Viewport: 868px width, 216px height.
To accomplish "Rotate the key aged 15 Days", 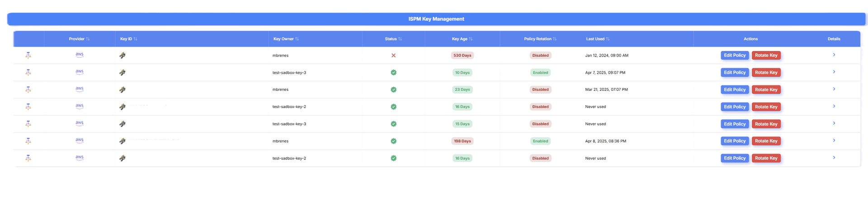I will [x=766, y=124].
